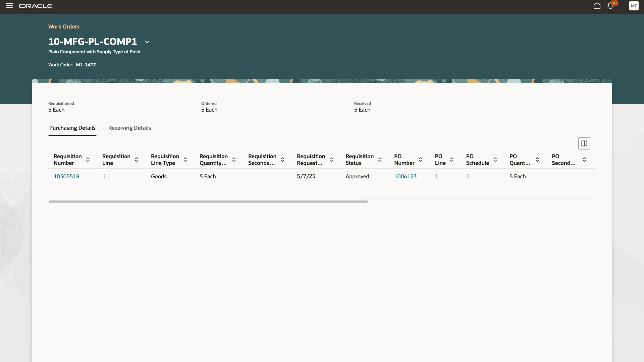Open the column manager icon
The width and height of the screenshot is (644, 362).
[584, 143]
